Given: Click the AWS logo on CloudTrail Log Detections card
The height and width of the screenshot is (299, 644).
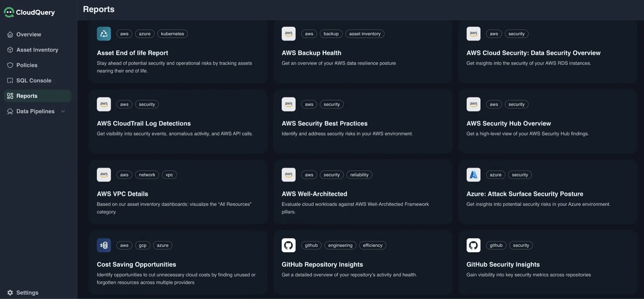Looking at the screenshot, I should click(x=104, y=104).
